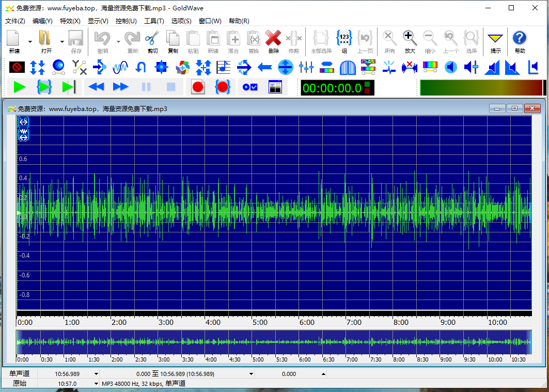Open the Effects (特效) menu
The height and width of the screenshot is (392, 549).
(70, 21)
